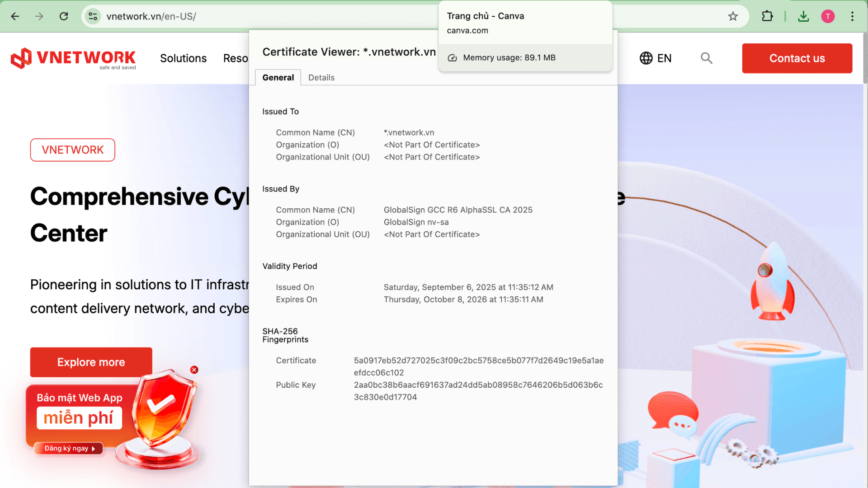Open the Extensions puzzle icon

click(767, 16)
